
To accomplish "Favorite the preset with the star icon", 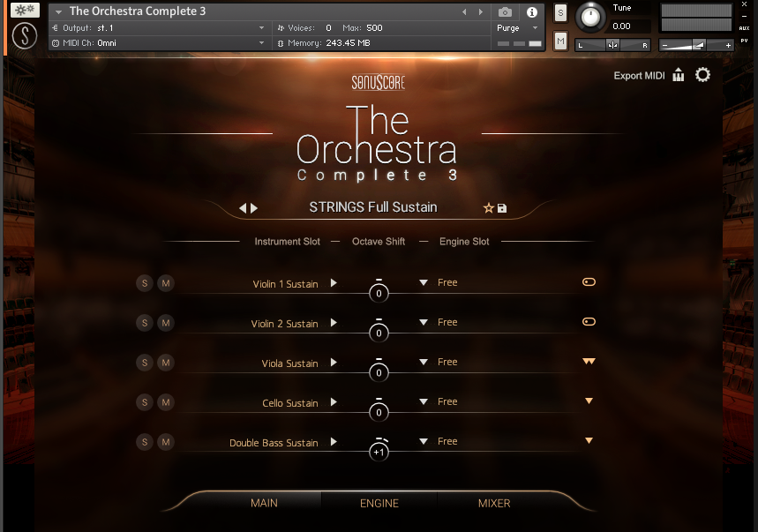I will tap(488, 208).
